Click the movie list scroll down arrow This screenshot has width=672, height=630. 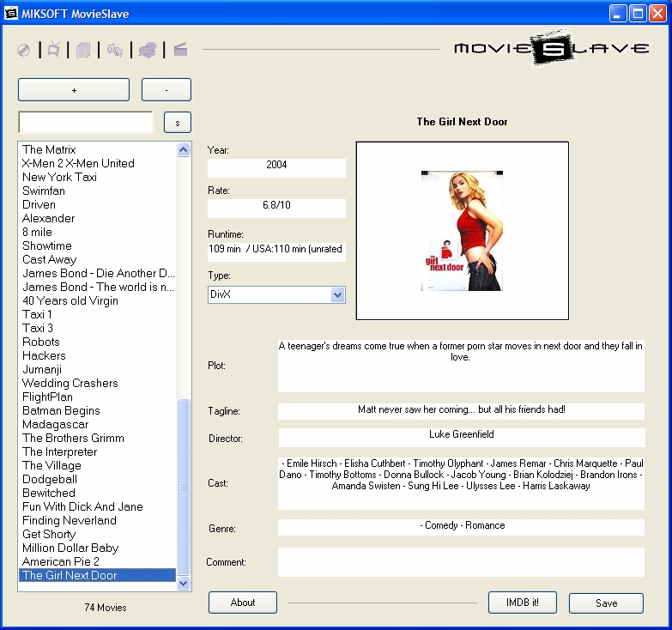pos(184,583)
